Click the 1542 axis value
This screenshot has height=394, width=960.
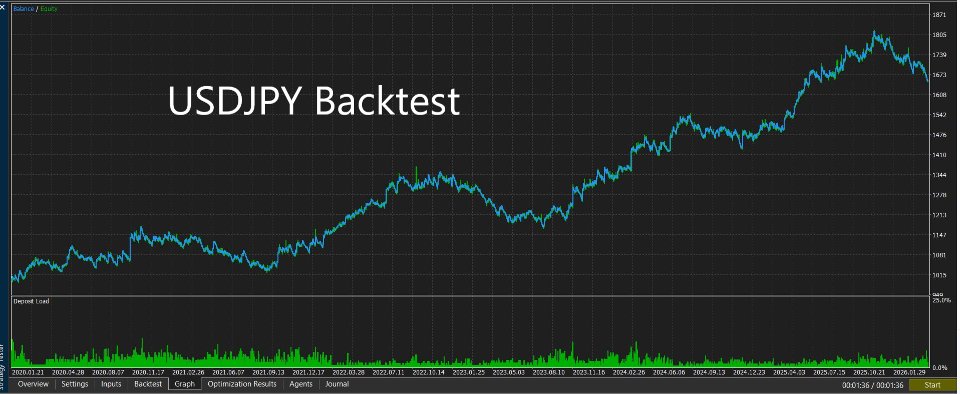940,115
